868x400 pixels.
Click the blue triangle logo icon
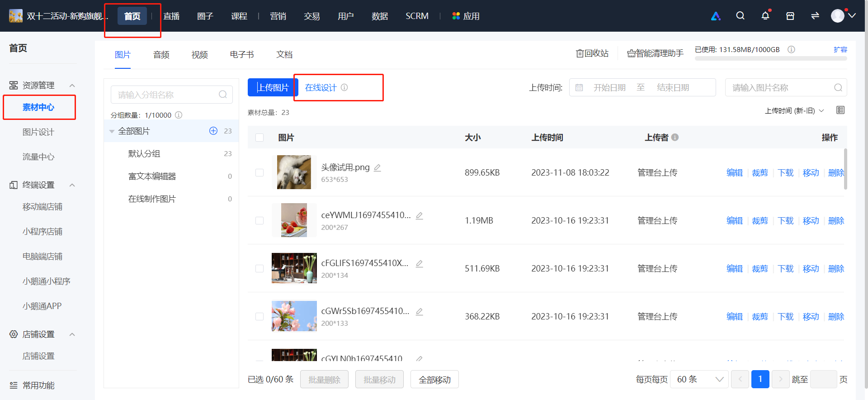(716, 16)
